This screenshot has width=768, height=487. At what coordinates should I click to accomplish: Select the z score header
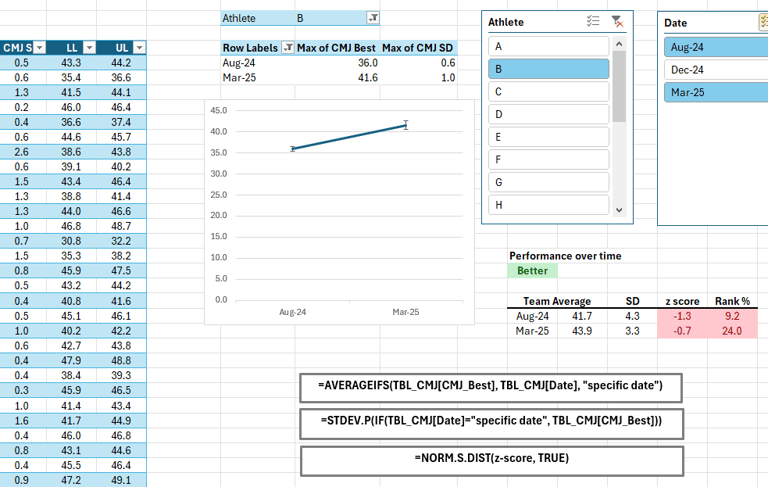(682, 301)
